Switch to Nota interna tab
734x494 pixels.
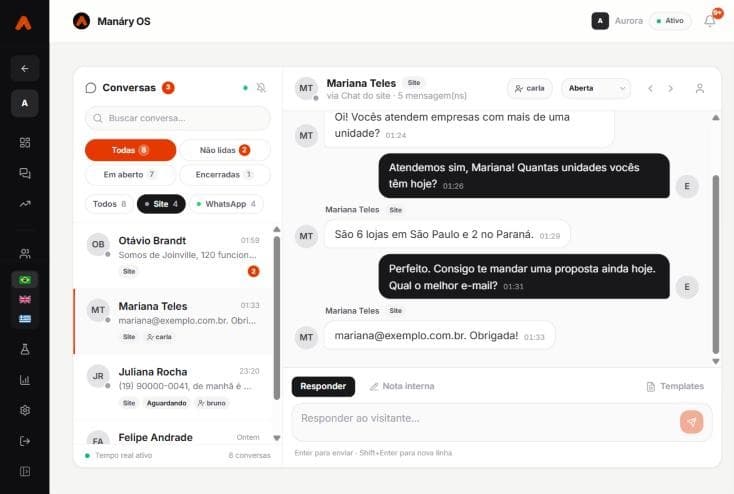pyautogui.click(x=402, y=386)
